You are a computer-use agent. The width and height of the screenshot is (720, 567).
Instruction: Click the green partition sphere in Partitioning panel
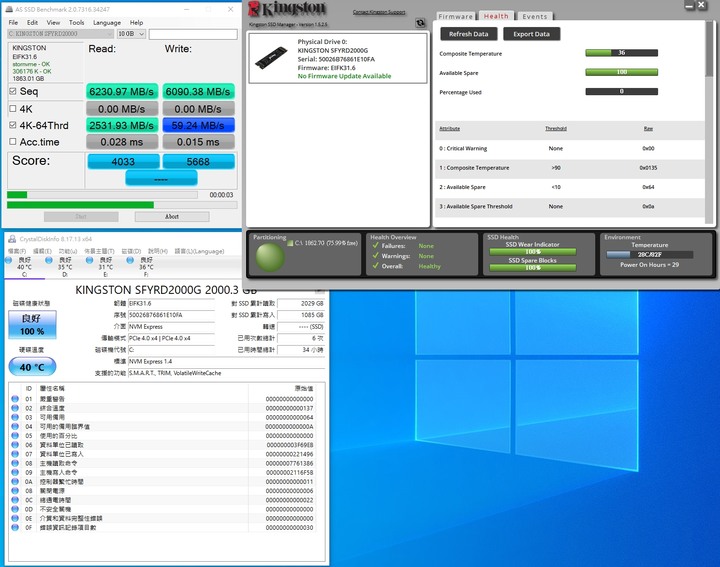[270, 257]
